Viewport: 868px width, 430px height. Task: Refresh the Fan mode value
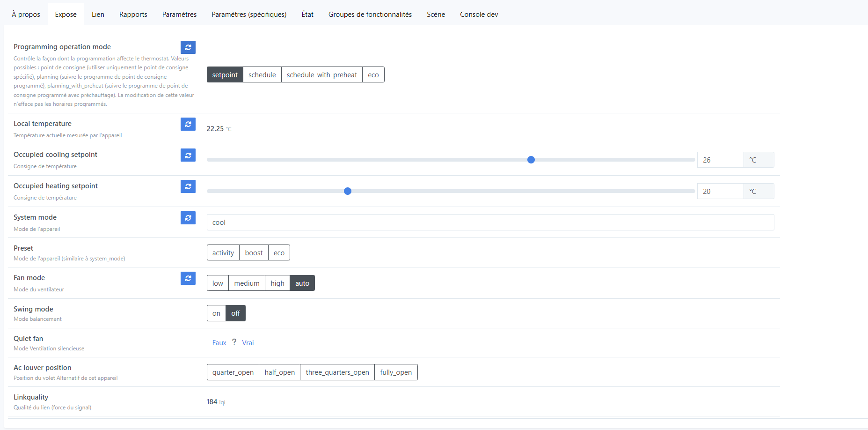(x=188, y=278)
